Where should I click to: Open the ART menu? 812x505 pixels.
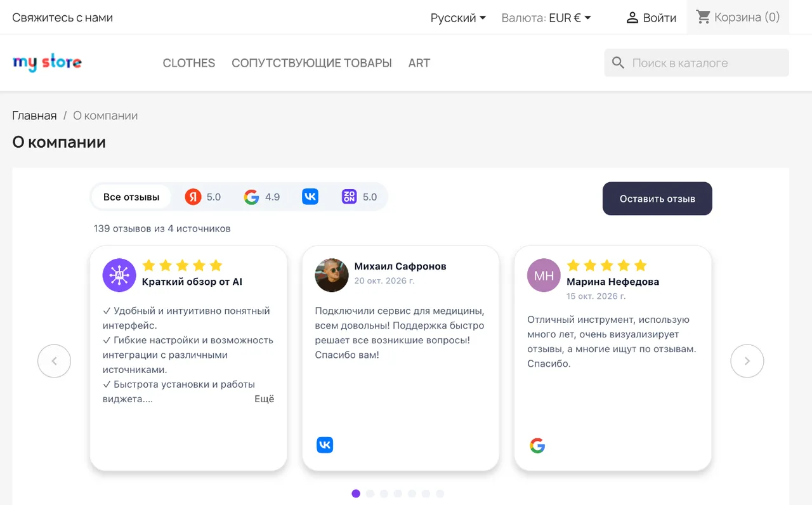point(419,63)
